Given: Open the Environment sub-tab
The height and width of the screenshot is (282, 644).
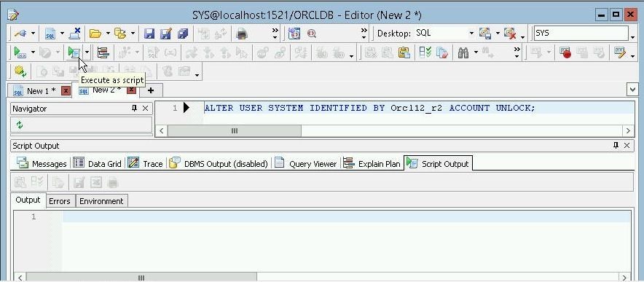Looking at the screenshot, I should click(x=101, y=201).
